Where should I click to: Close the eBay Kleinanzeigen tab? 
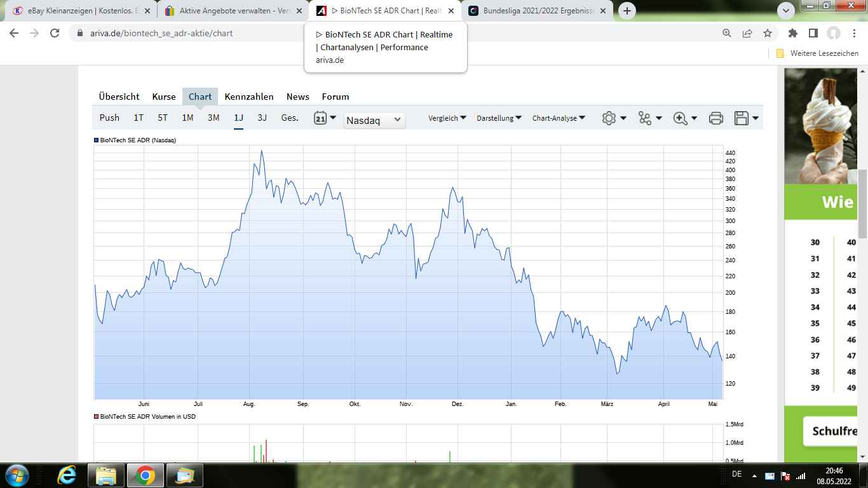click(x=147, y=11)
